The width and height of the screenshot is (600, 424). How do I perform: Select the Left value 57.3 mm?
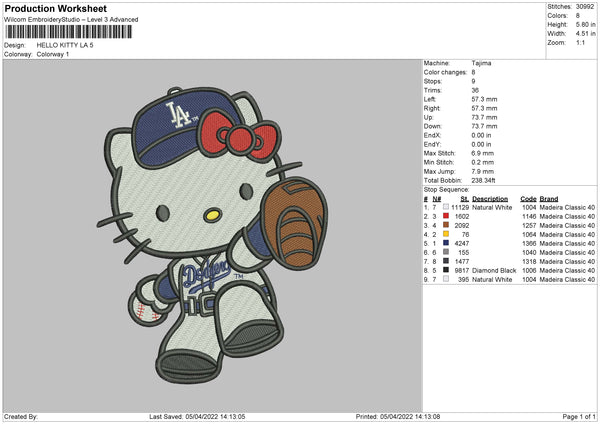(x=484, y=99)
